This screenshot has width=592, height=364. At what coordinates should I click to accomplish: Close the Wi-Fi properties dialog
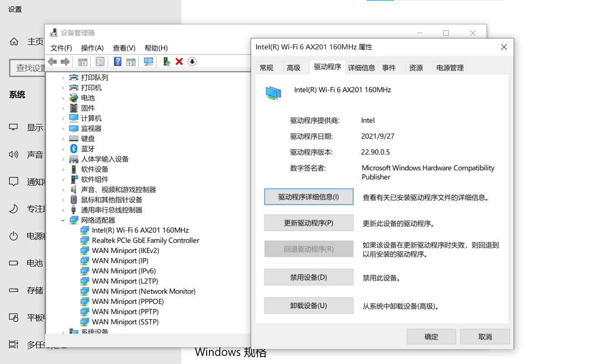(504, 47)
